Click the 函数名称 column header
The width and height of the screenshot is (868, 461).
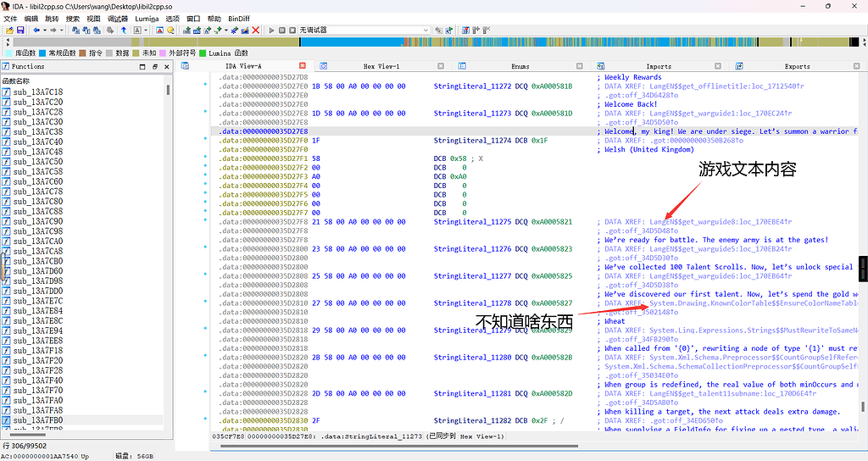(x=16, y=81)
